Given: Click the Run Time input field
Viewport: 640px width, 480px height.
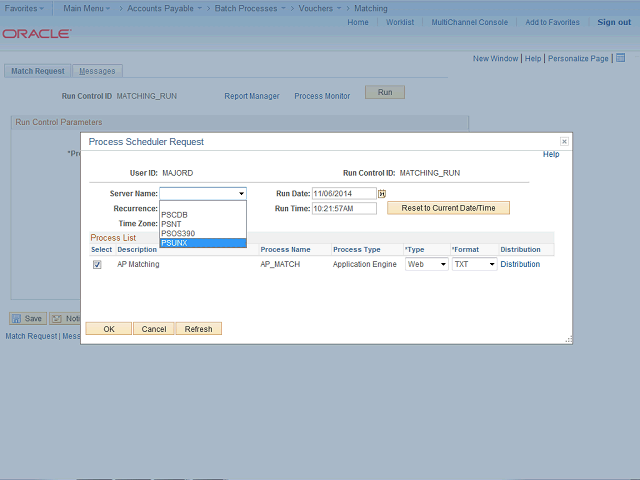Looking at the screenshot, I should [x=344, y=208].
